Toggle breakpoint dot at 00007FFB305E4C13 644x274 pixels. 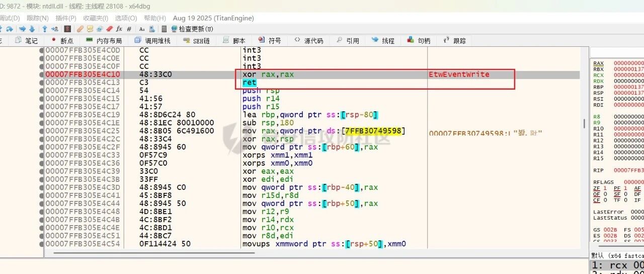42,82
